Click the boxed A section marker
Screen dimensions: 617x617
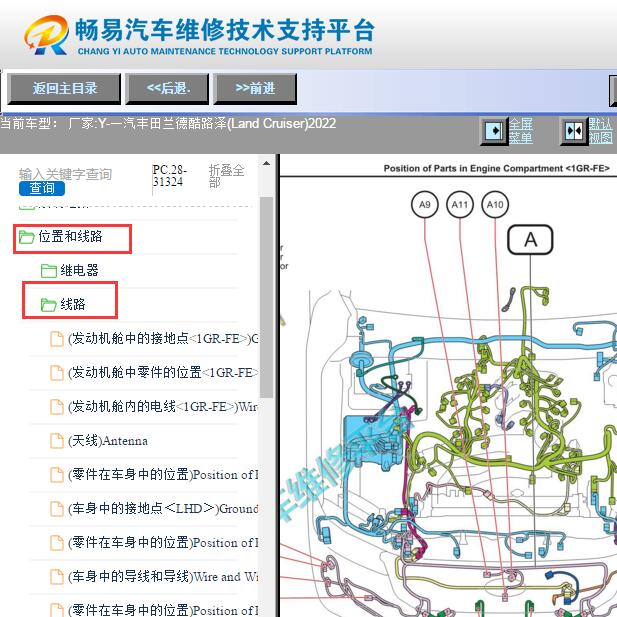point(530,240)
